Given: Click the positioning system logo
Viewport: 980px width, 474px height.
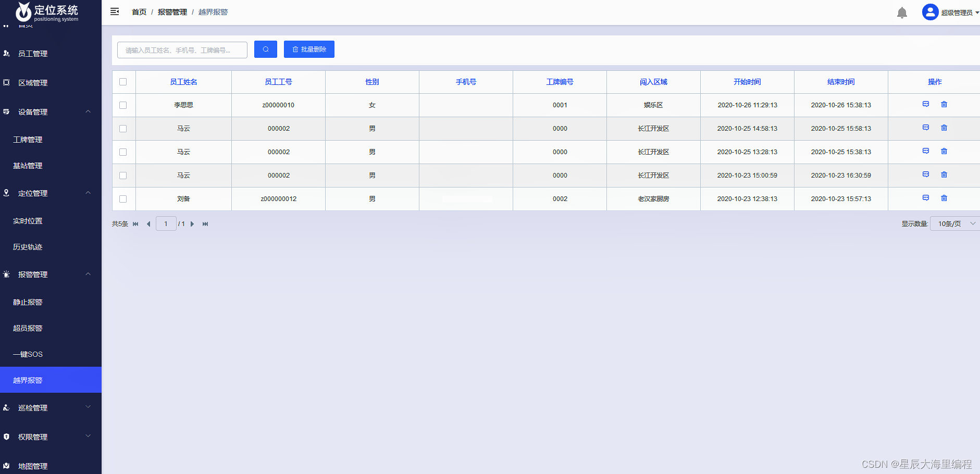Looking at the screenshot, I should (x=47, y=13).
